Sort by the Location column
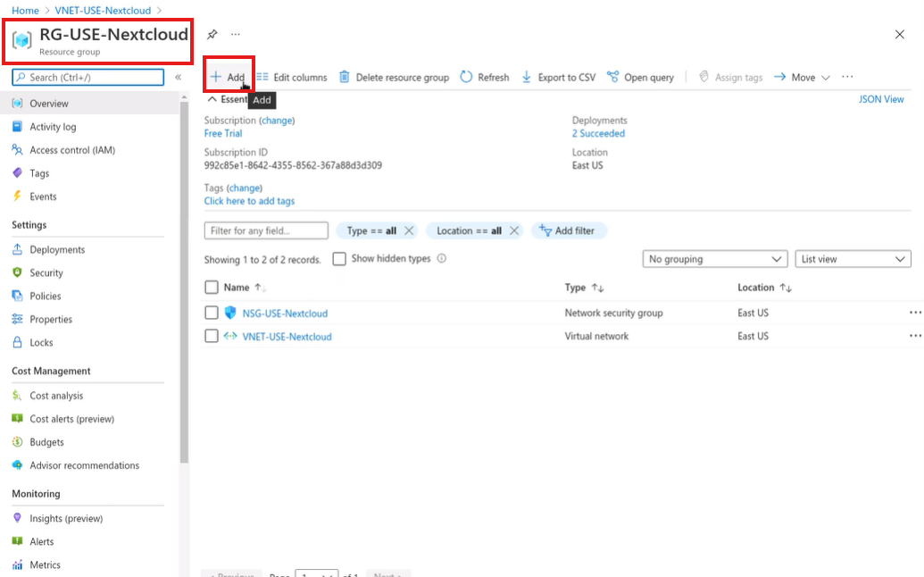Screen dimensions: 924x577 pos(764,287)
